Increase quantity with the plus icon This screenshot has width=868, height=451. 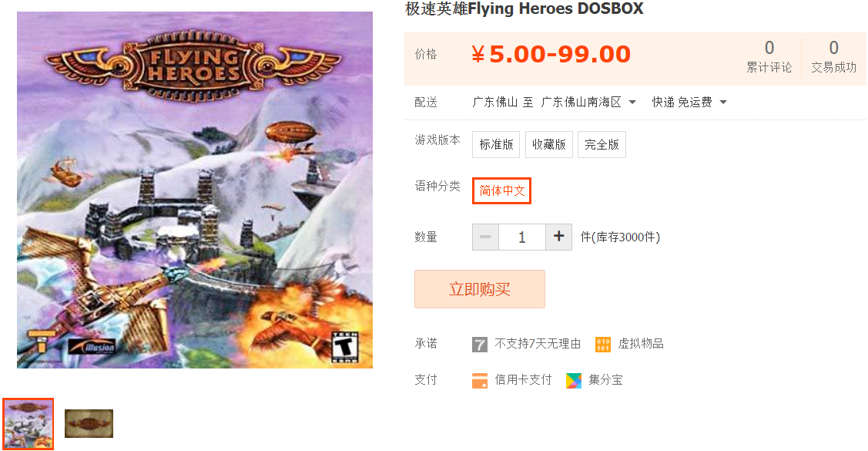click(558, 237)
